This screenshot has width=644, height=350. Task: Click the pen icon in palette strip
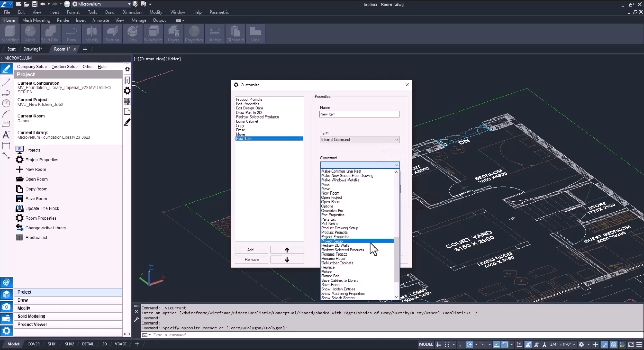pos(127,122)
